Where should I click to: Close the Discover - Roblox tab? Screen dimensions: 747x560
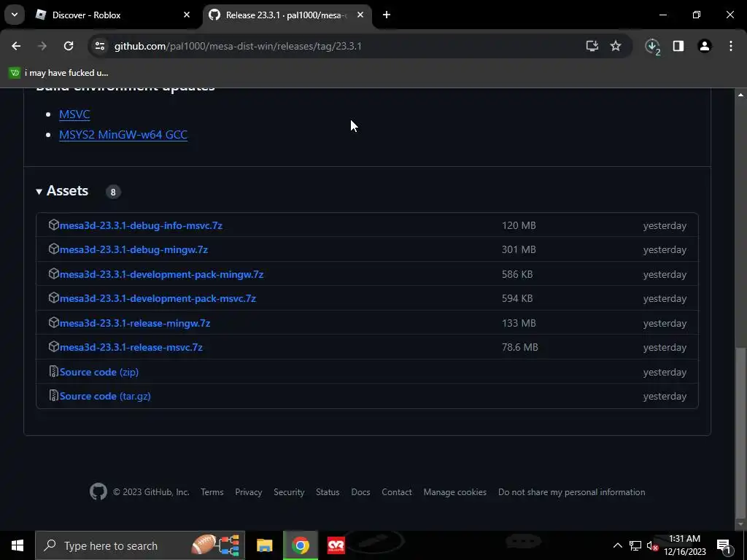(187, 15)
